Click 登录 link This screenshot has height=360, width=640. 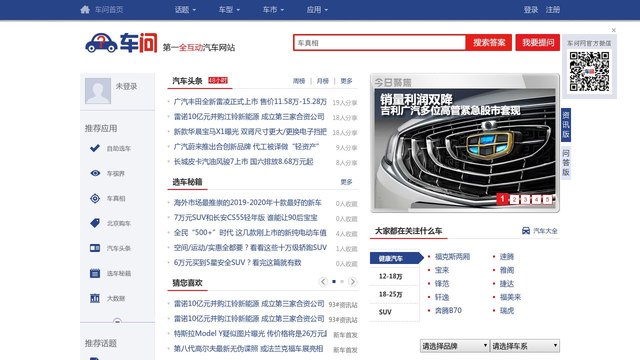pyautogui.click(x=531, y=9)
